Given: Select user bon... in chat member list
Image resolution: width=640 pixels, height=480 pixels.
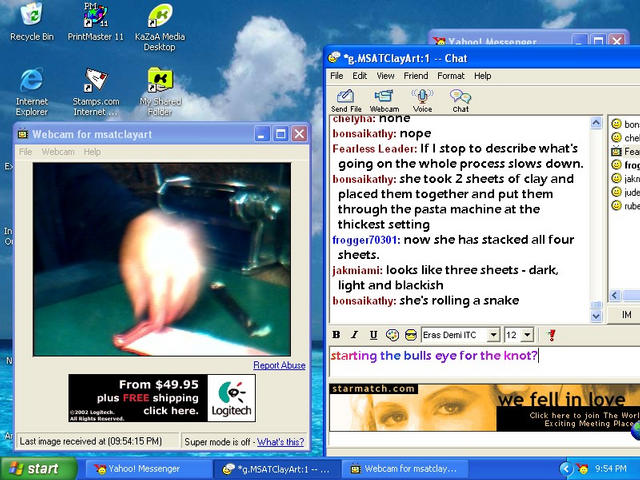Looking at the screenshot, I should (x=625, y=124).
